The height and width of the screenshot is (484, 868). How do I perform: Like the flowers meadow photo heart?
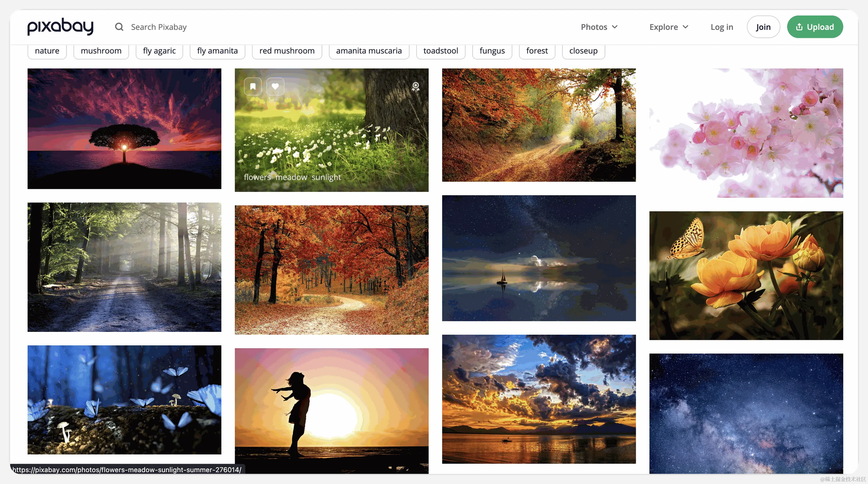pos(275,87)
